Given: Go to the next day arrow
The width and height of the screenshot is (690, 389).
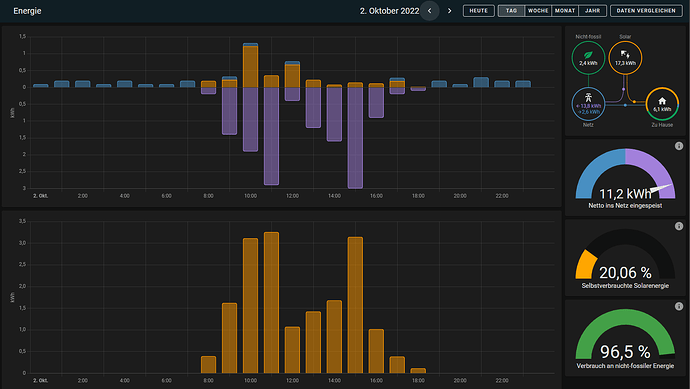Looking at the screenshot, I should [x=449, y=11].
